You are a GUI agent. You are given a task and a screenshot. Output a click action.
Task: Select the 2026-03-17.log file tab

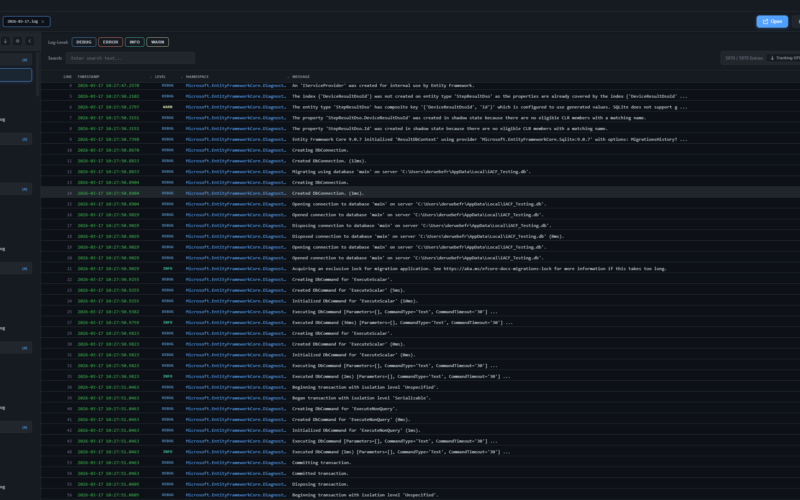coord(26,21)
